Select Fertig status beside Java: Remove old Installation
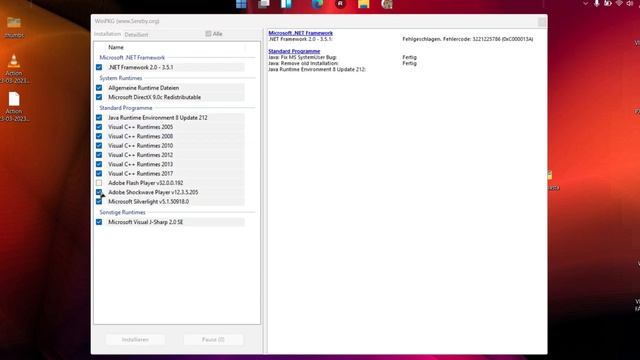Screen dimensions: 640x360 pos(409,64)
